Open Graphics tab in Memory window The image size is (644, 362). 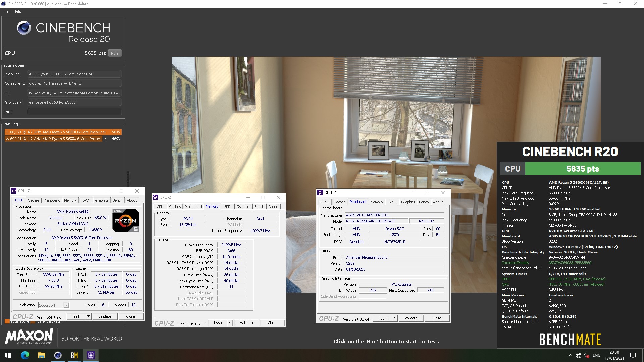pyautogui.click(x=244, y=207)
